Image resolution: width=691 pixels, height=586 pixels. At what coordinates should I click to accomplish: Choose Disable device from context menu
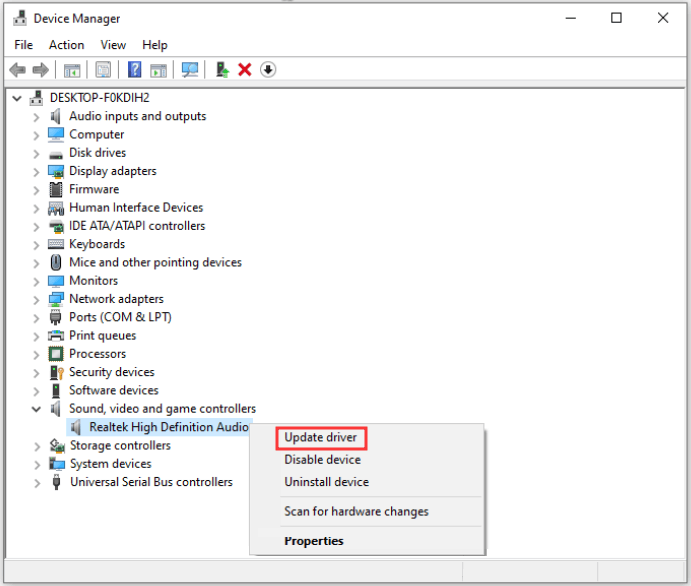tap(322, 460)
